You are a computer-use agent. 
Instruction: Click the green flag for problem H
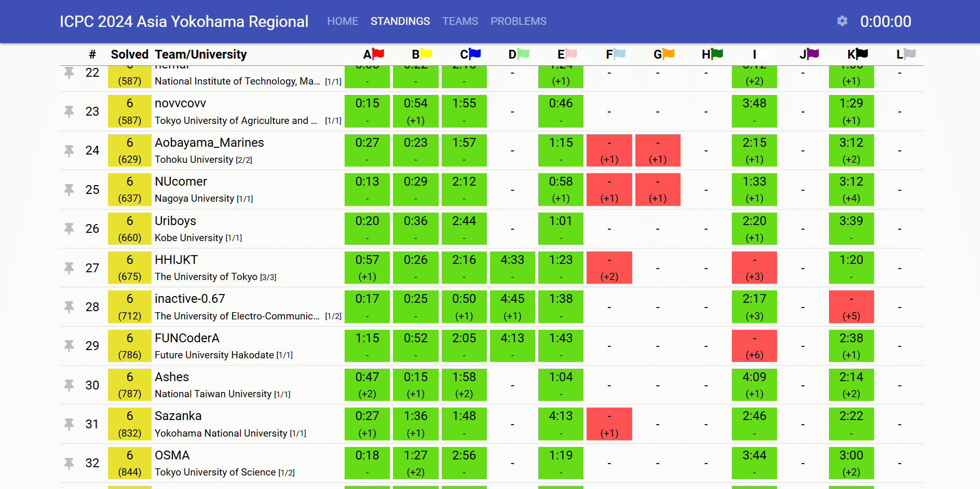pyautogui.click(x=717, y=53)
